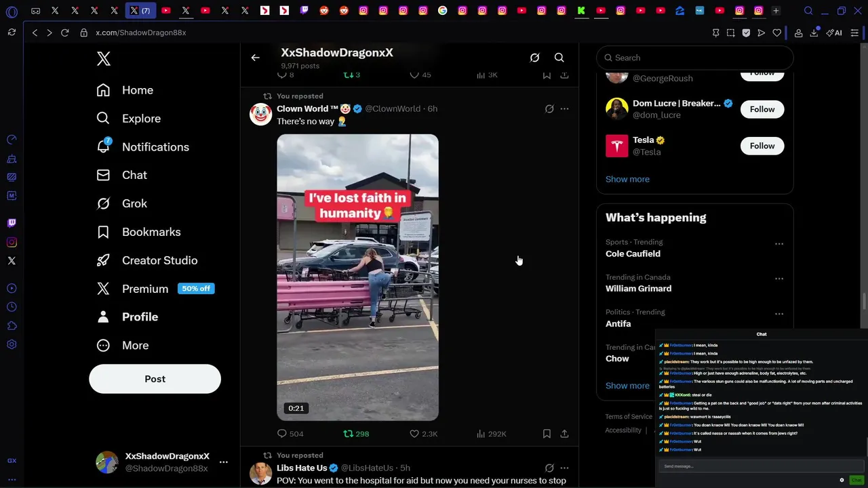Screen dimensions: 868x488
Task: Navigate browser back
Action: [35, 33]
